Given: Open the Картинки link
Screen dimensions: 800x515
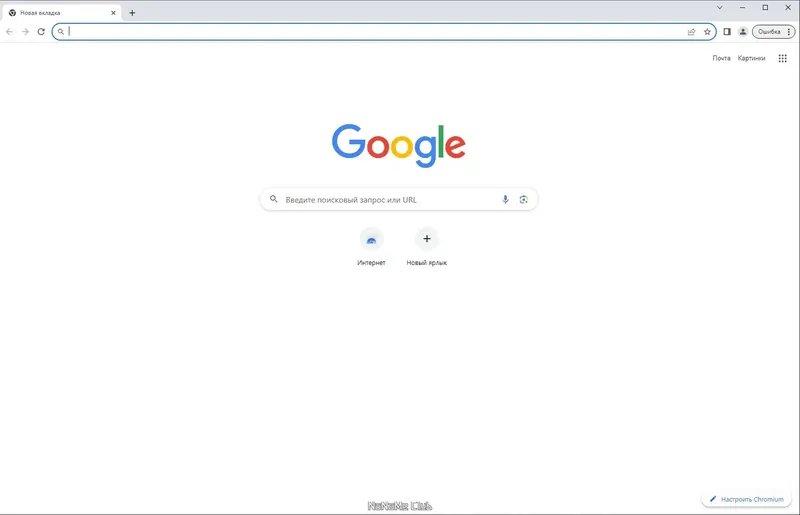Looking at the screenshot, I should tap(751, 58).
